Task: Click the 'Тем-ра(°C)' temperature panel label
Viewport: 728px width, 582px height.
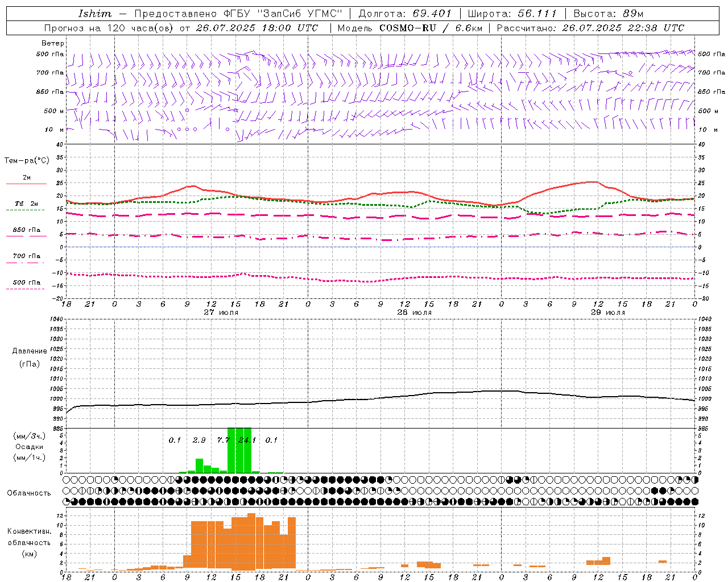Action: (27, 161)
